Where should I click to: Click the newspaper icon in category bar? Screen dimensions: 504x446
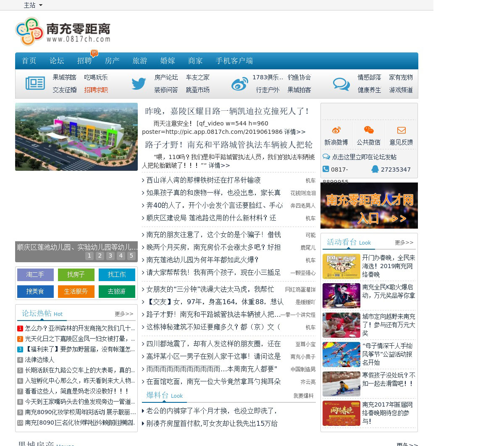[35, 83]
